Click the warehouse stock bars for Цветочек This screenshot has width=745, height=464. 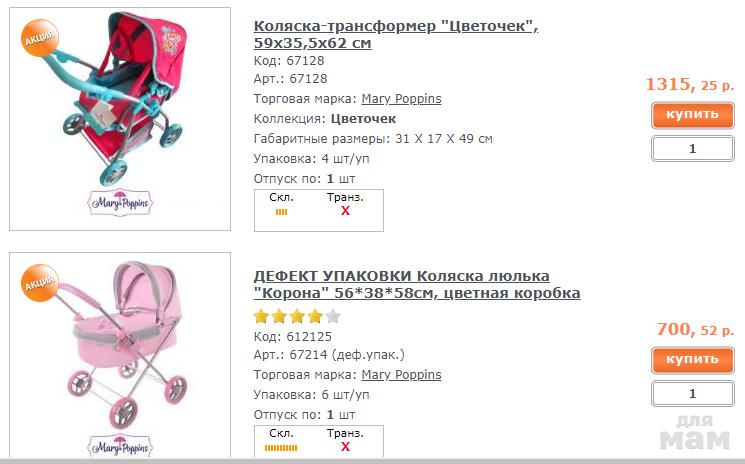pyautogui.click(x=281, y=212)
